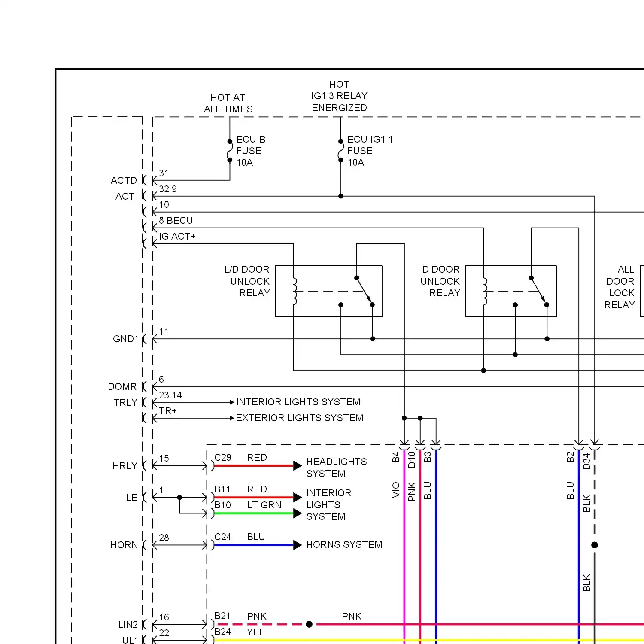Select the YEL wire color label
Screen dimensions: 644x644
click(x=255, y=632)
